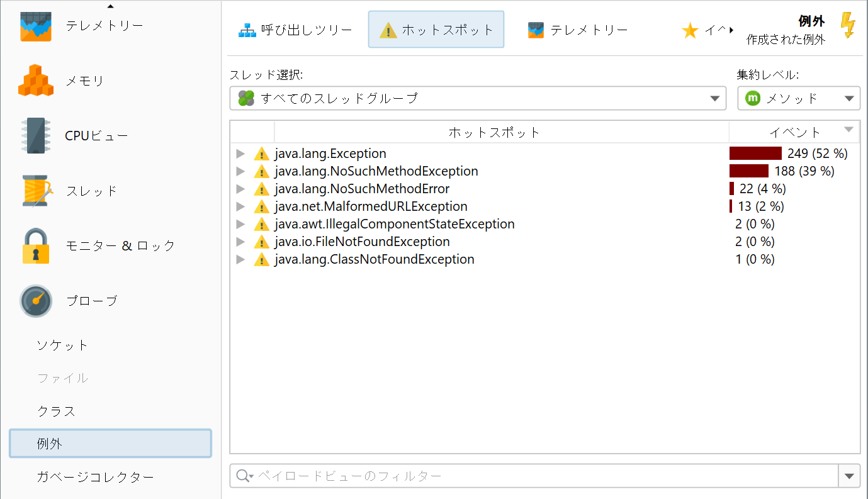Select クラス probe in sidebar
The width and height of the screenshot is (868, 499).
click(110, 411)
